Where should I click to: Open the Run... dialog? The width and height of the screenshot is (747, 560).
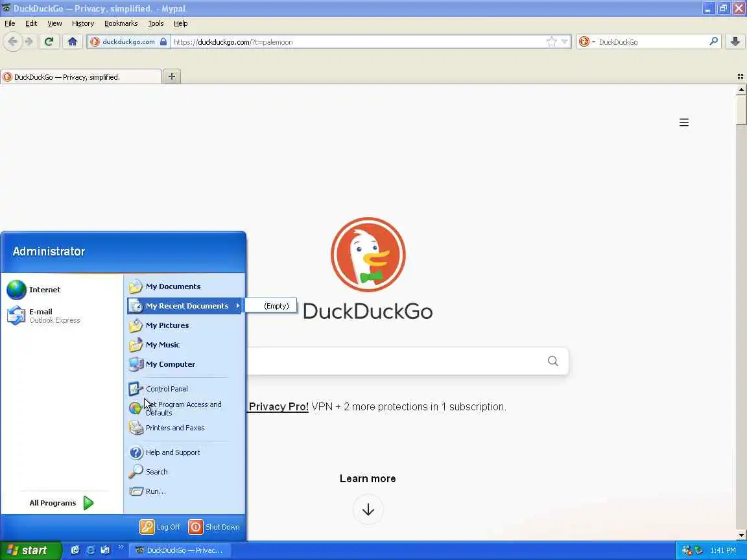pos(185,491)
